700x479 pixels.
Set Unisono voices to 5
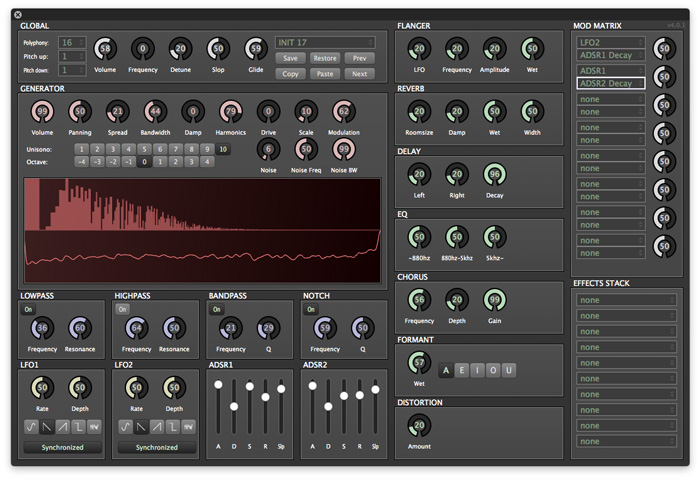coord(144,149)
